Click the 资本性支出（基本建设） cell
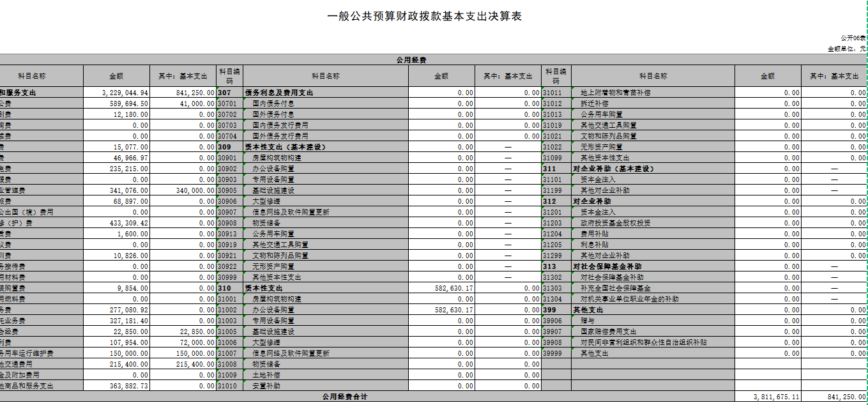The height and width of the screenshot is (405, 868). coord(325,147)
